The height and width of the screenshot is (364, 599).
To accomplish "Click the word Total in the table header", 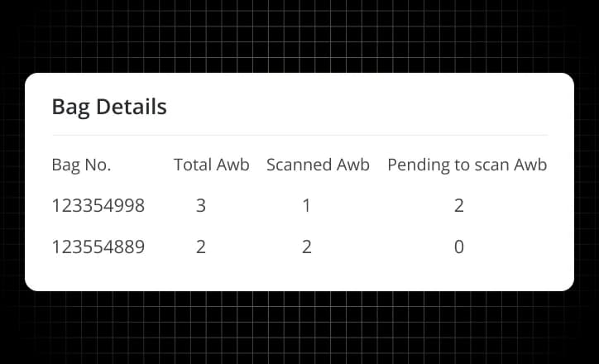I will tap(193, 165).
